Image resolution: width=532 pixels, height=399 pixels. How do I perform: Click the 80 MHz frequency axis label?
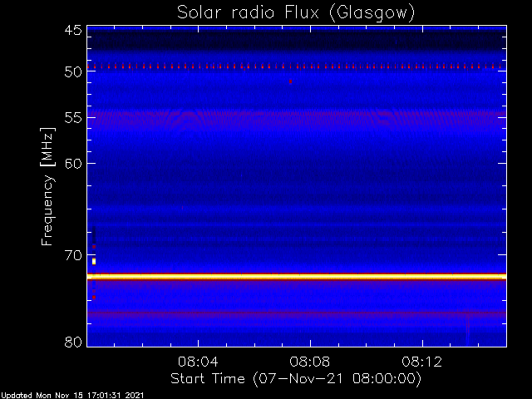pyautogui.click(x=73, y=342)
